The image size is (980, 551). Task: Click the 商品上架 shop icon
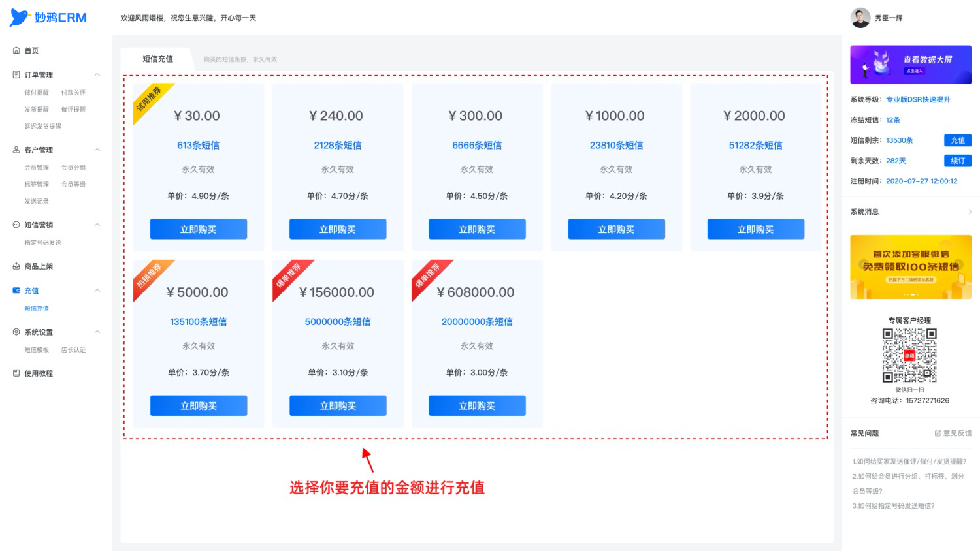tap(16, 266)
